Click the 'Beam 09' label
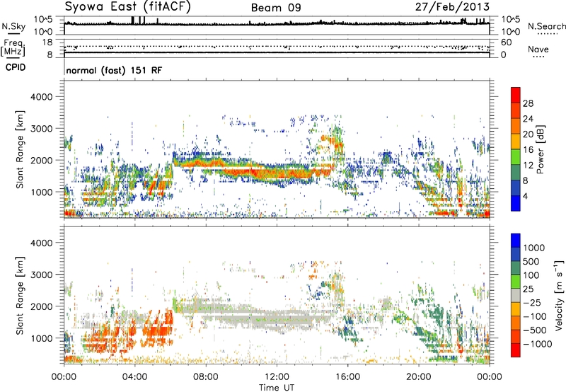The width and height of the screenshot is (566, 392). 276,8
